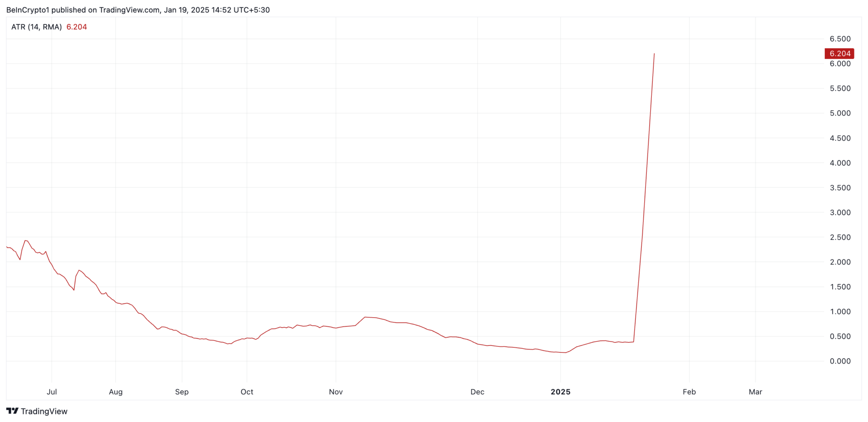868x422 pixels.
Task: Click the red 6.204 price tag
Action: [839, 53]
